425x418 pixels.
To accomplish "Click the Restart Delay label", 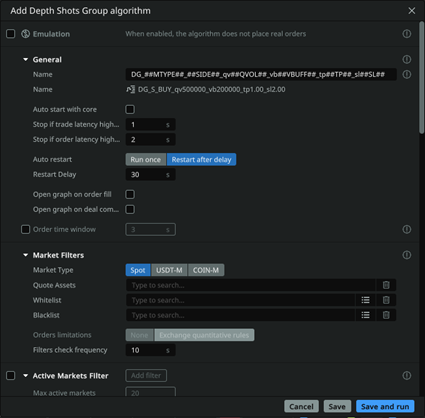I will pyautogui.click(x=54, y=174).
